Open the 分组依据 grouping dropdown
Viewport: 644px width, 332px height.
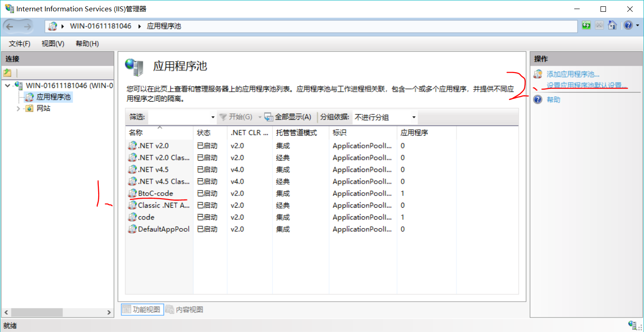413,117
